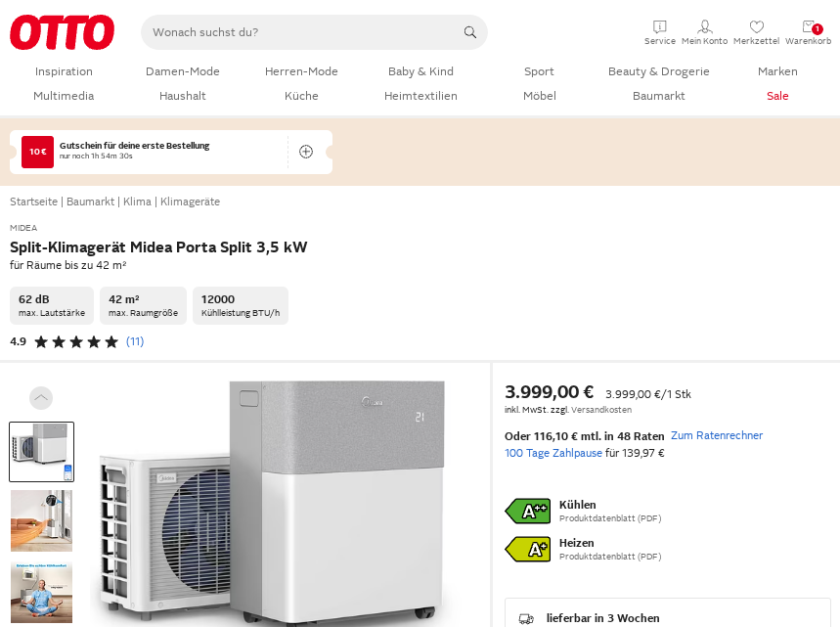
Task: Open Multimedia menu
Action: tap(64, 96)
